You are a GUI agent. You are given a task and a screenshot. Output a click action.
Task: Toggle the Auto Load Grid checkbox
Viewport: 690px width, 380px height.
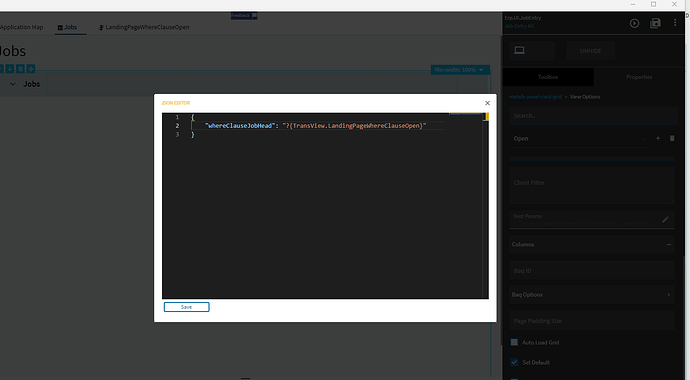(514, 342)
